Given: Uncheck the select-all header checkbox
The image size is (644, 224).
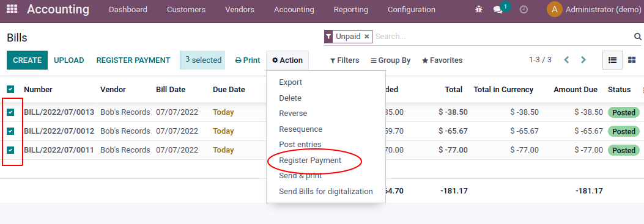Looking at the screenshot, I should [x=10, y=90].
